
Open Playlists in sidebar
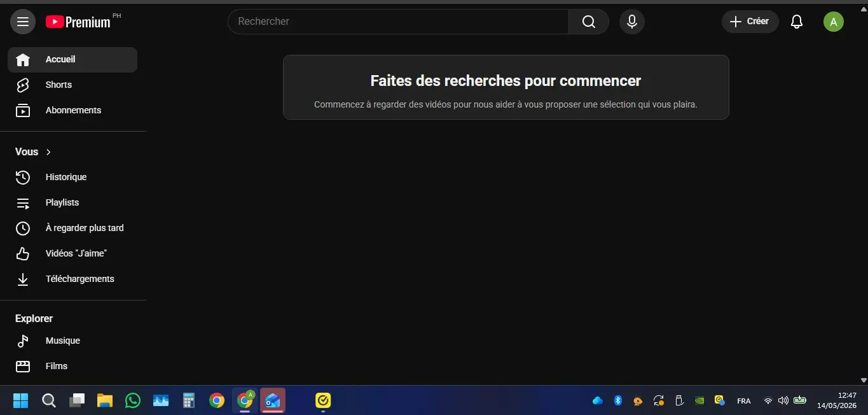72,202
